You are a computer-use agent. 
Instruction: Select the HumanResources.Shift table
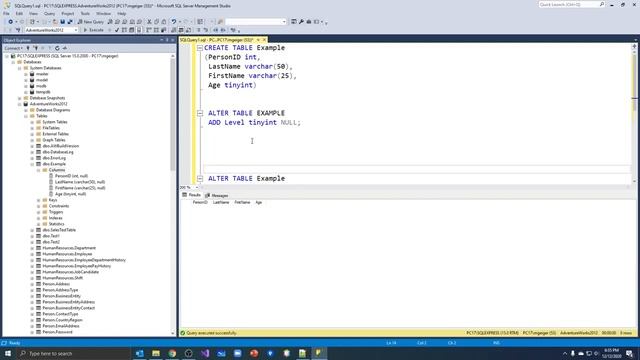tap(62, 278)
